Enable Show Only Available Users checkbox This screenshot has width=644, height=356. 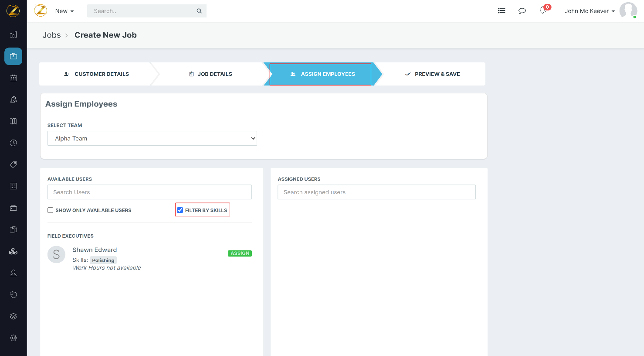point(51,210)
